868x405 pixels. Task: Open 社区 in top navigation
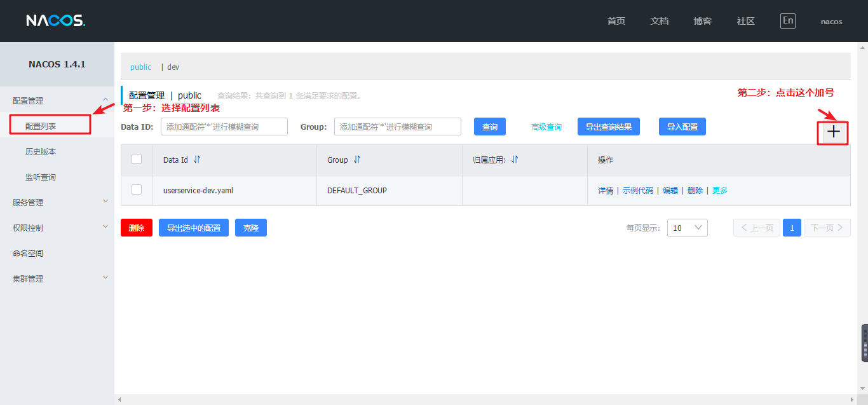pos(746,21)
